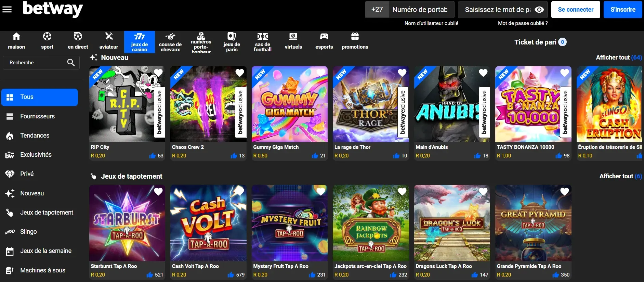The width and height of the screenshot is (644, 282).
Task: Select Tous category in sidebar
Action: [40, 97]
